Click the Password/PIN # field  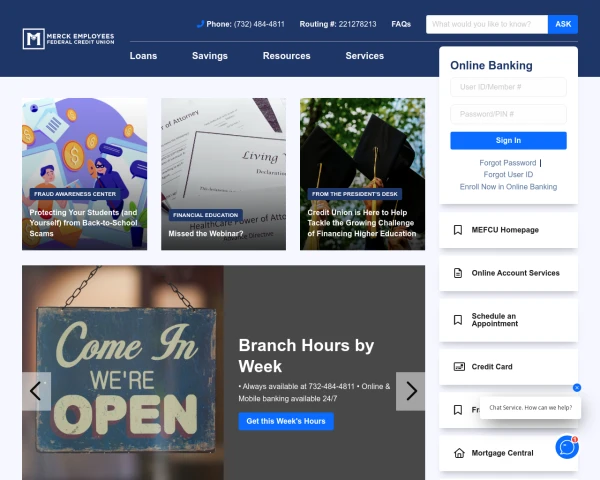point(508,114)
